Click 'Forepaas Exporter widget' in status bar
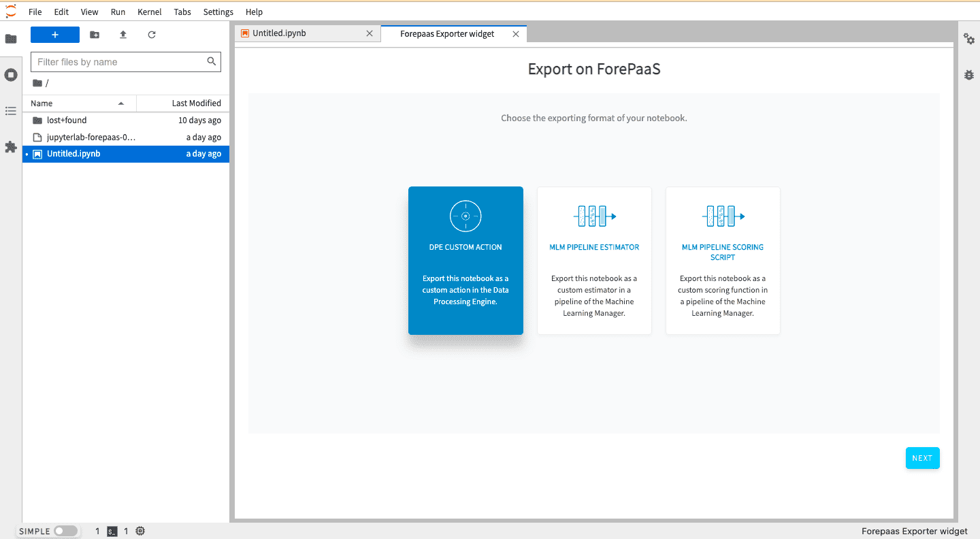980x539 pixels. (915, 531)
